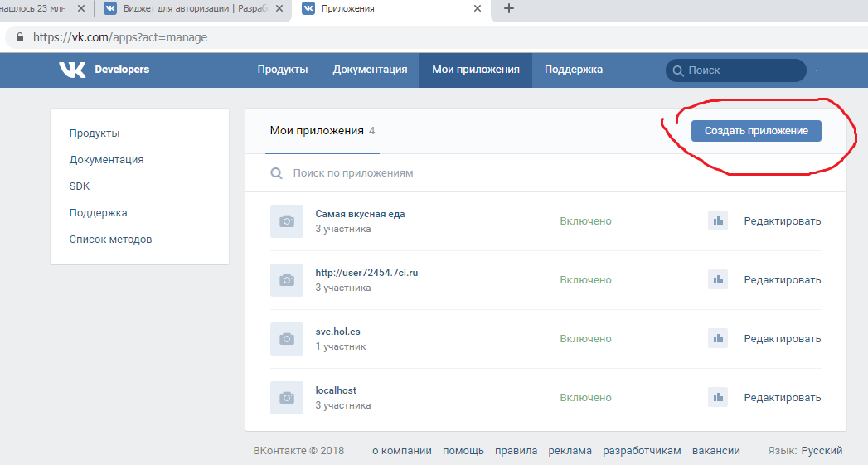868x465 pixels.
Task: Click camera thumbnail of Самая вкусная еда
Action: [287, 221]
